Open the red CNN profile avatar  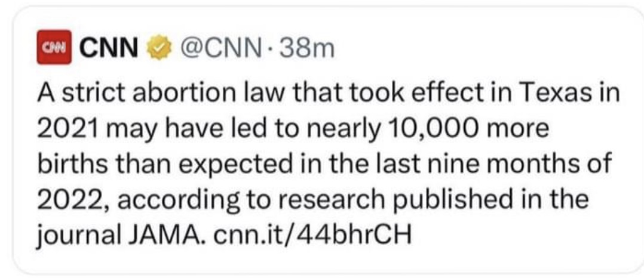coord(54,47)
